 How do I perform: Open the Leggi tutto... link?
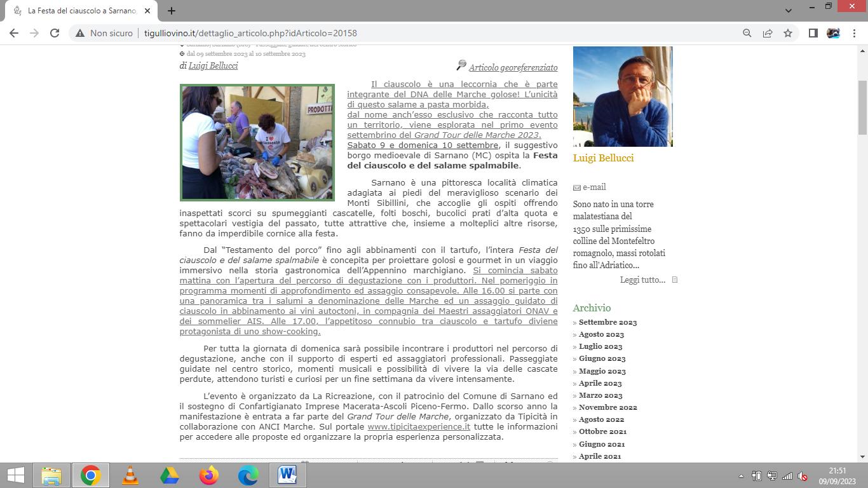click(642, 280)
